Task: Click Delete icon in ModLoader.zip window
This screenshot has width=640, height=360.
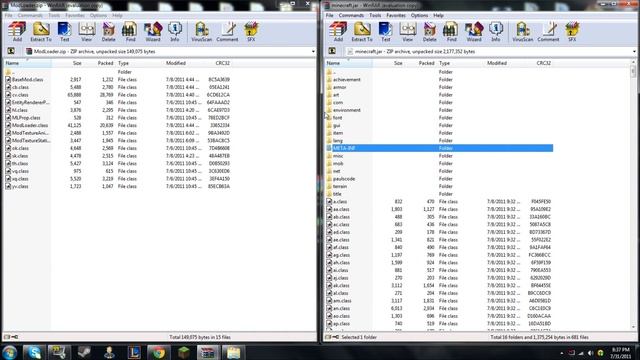Action: pyautogui.click(x=108, y=32)
